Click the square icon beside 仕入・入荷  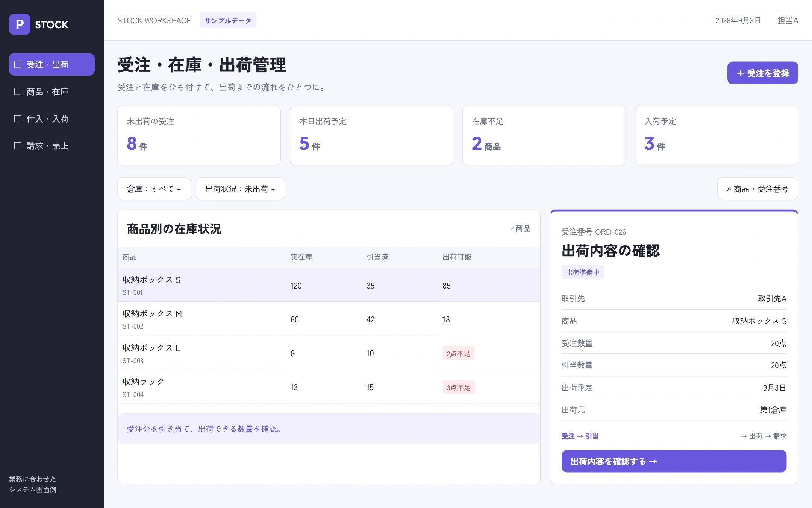[x=18, y=119]
